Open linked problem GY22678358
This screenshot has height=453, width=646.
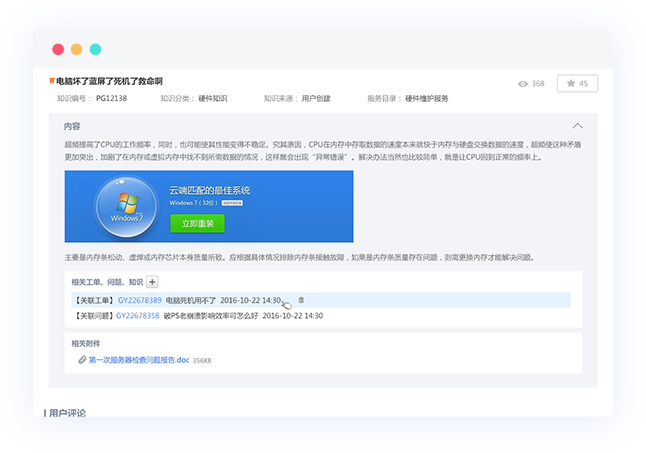point(138,316)
